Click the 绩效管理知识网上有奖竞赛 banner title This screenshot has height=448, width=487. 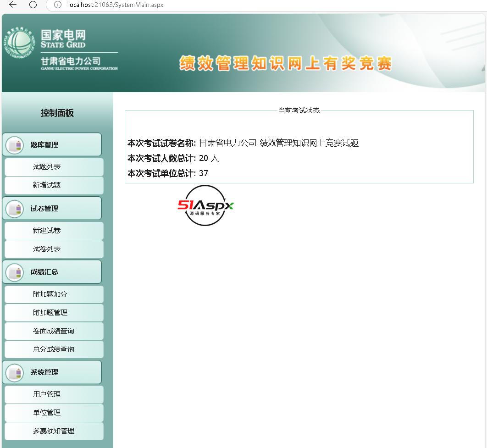(285, 63)
